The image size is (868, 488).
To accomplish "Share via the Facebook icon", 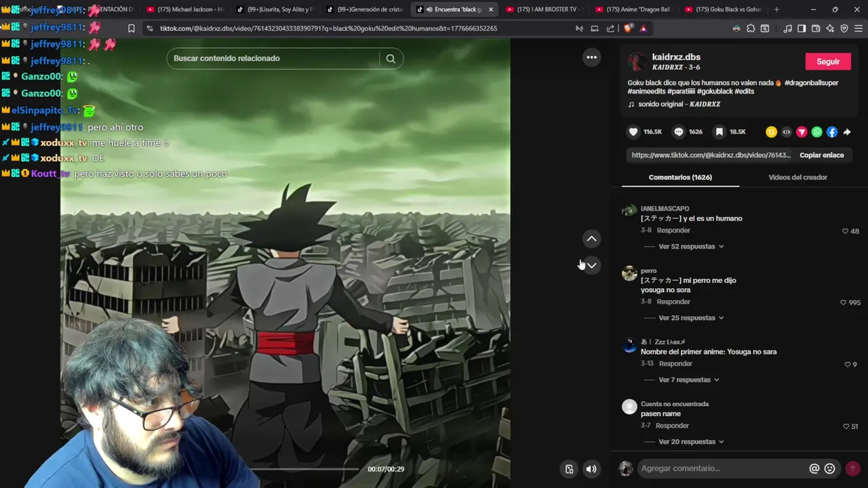I will point(832,132).
